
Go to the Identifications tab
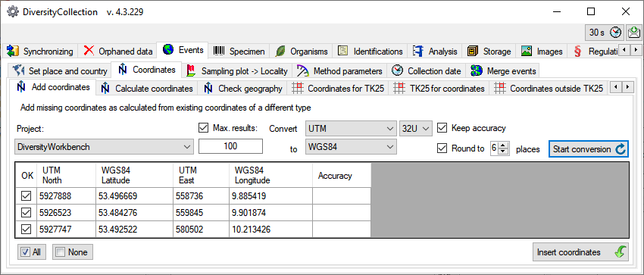tap(370, 52)
